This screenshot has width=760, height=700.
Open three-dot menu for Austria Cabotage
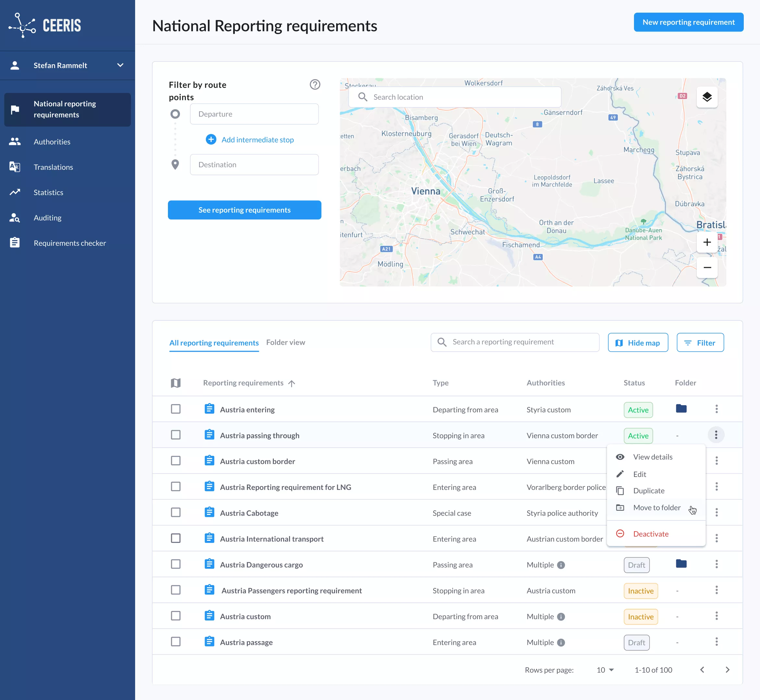(x=716, y=512)
